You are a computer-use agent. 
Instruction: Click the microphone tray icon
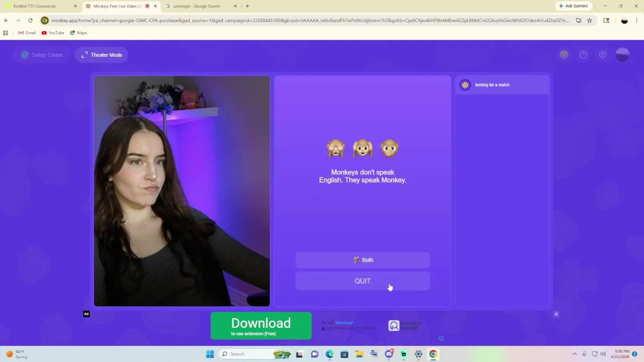click(584, 354)
